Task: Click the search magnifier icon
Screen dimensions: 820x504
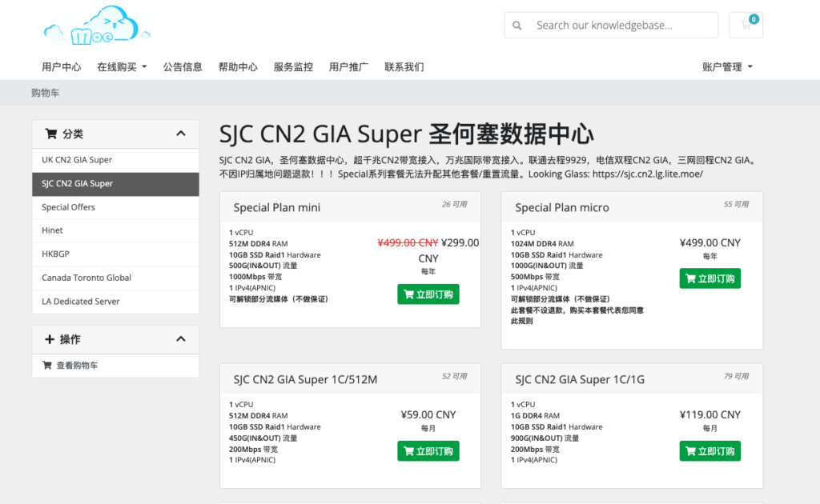Action: pos(517,25)
